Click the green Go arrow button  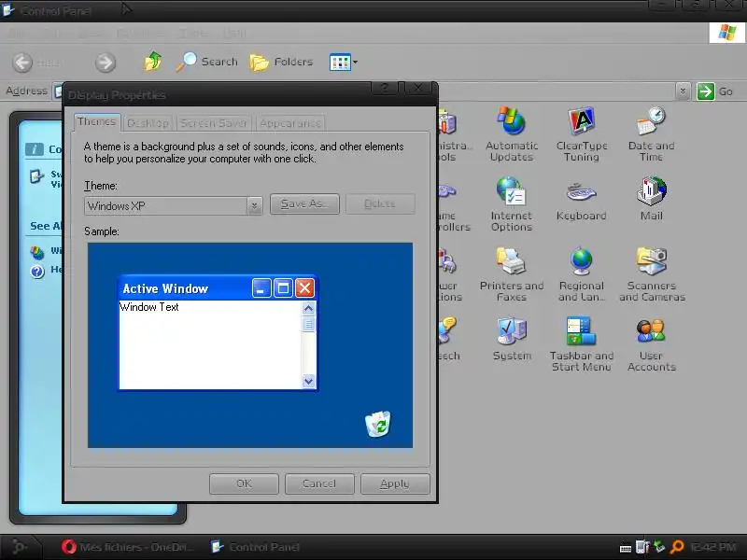(706, 91)
